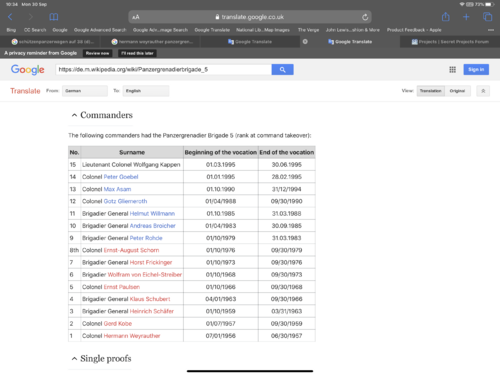
Task: Open the Google Translate favorite
Action: [x=212, y=30]
